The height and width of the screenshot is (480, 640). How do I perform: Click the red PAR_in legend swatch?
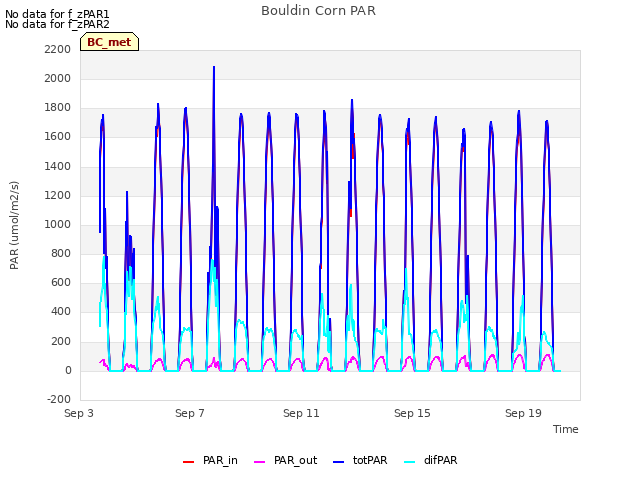click(x=188, y=462)
